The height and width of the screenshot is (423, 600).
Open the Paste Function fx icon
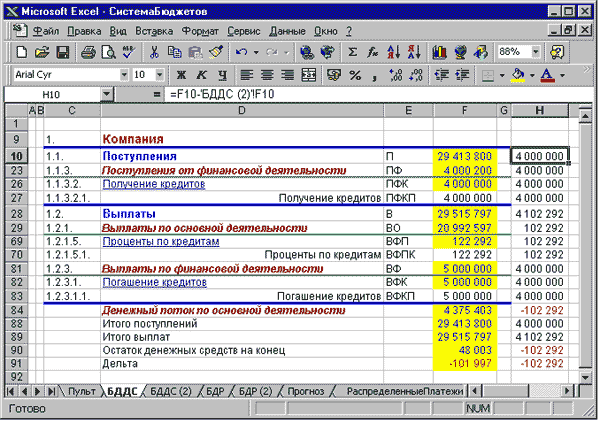coord(373,52)
